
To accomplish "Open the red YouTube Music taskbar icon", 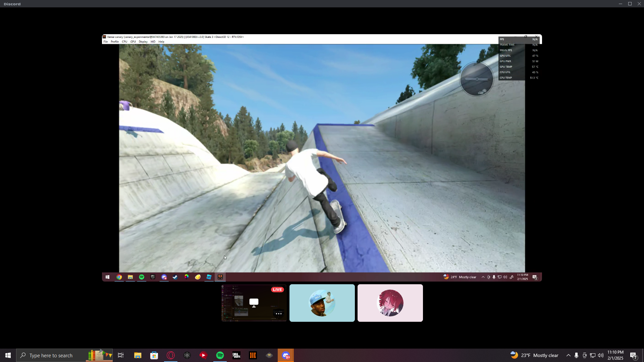I will pyautogui.click(x=204, y=355).
